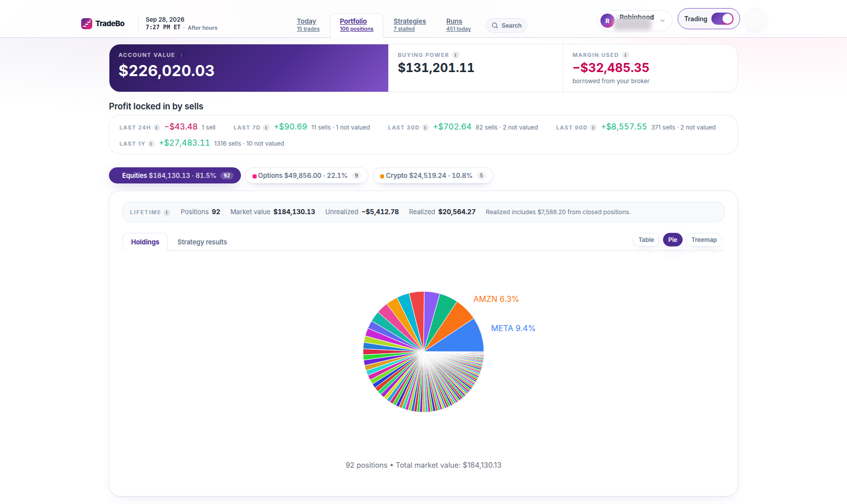The height and width of the screenshot is (504, 847).
Task: Click the +$27,483.11 last-year profit
Action: (x=185, y=143)
